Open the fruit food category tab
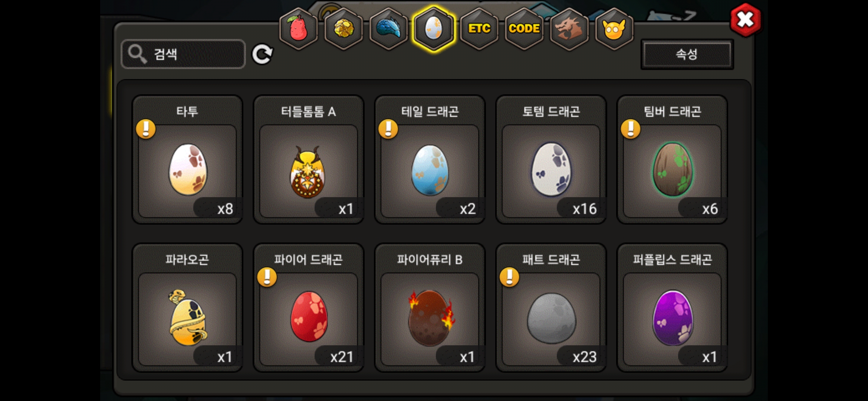Screen dimensions: 868x401 (299, 29)
